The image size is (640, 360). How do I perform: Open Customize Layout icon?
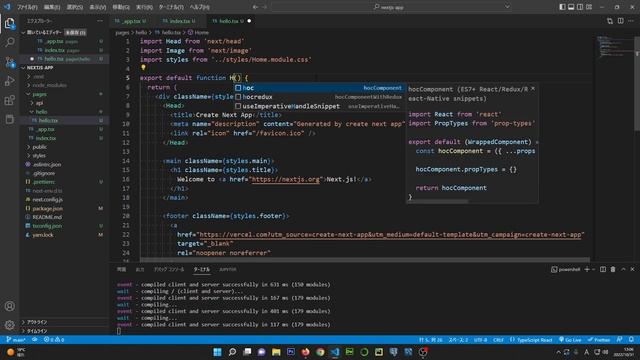[x=589, y=7]
